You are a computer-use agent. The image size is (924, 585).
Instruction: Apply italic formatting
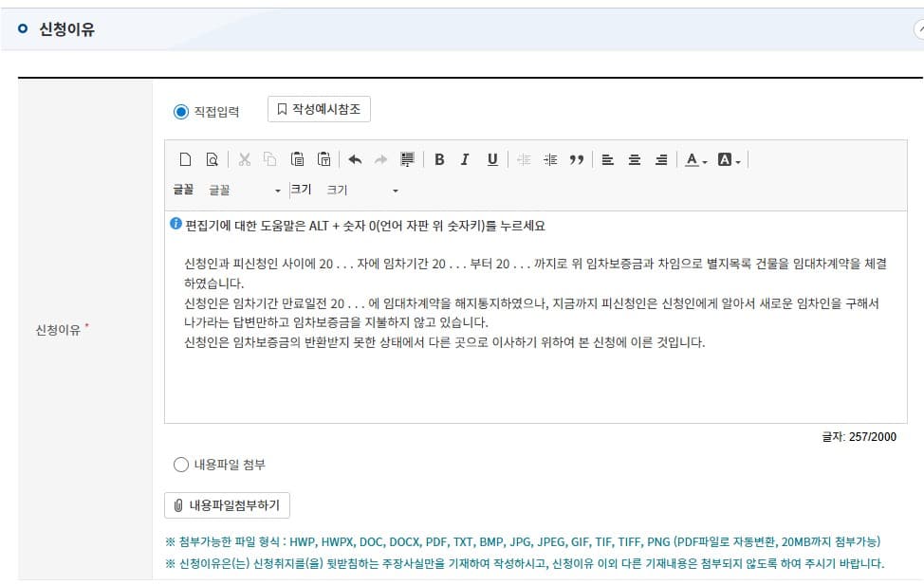464,159
